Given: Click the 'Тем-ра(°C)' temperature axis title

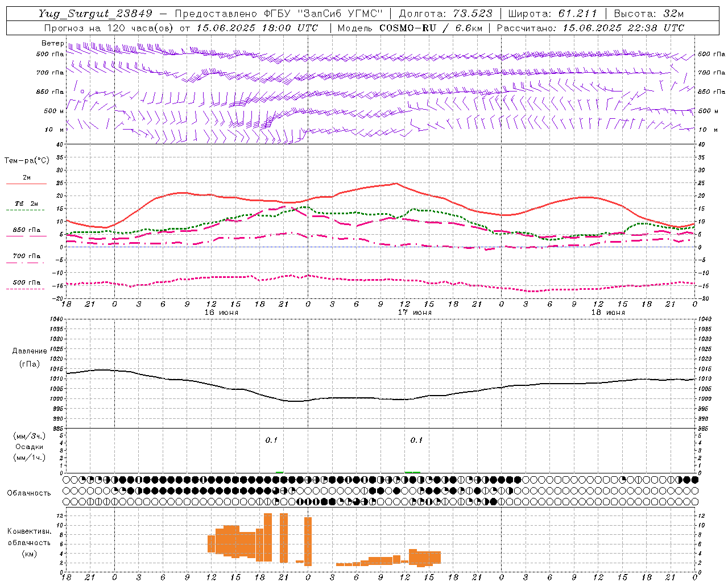Looking at the screenshot, I should click(27, 161).
